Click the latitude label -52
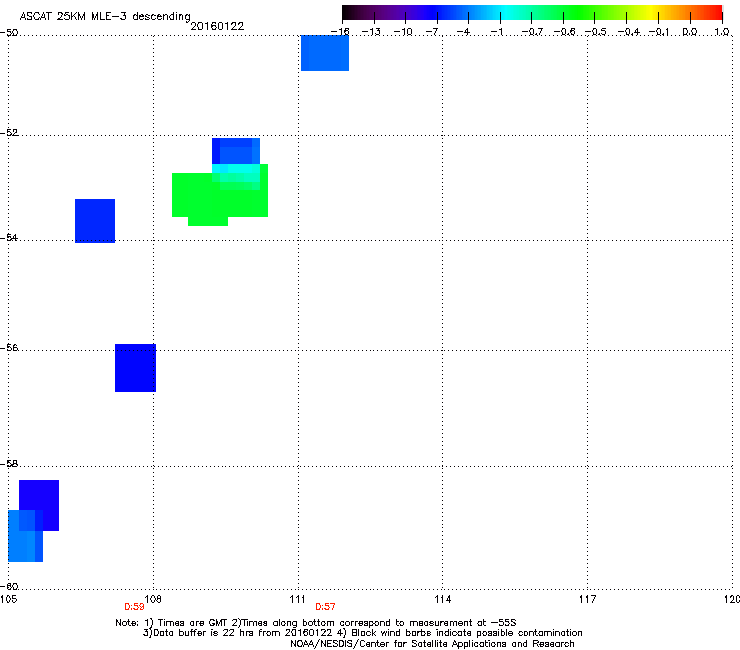The width and height of the screenshot is (740, 650). coord(9,133)
